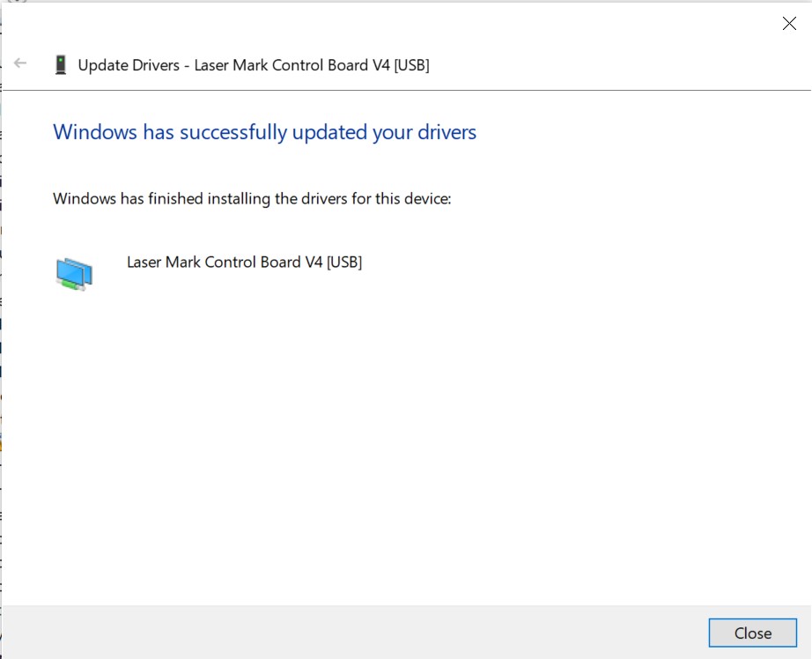This screenshot has height=659, width=812.
Task: Click the gray footer bar left of Close
Action: pos(354,633)
